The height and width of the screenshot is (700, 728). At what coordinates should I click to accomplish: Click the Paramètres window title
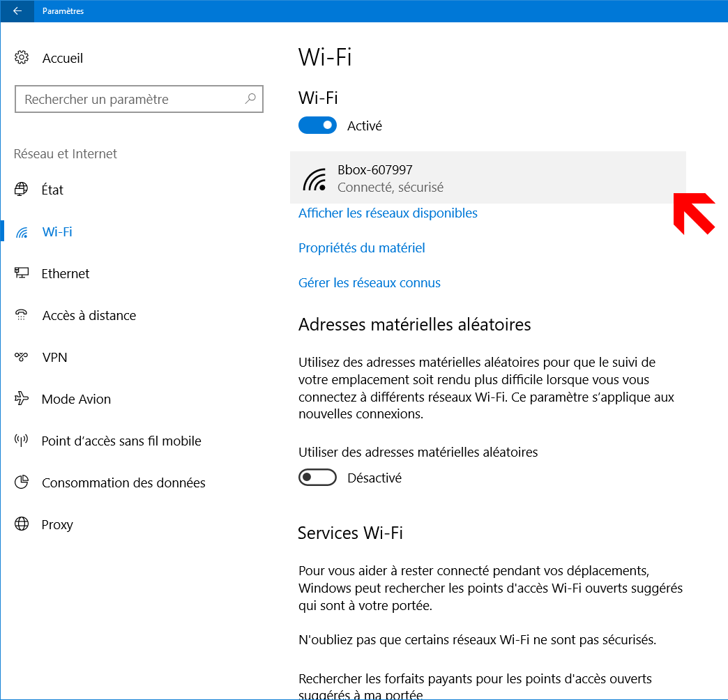pyautogui.click(x=63, y=11)
